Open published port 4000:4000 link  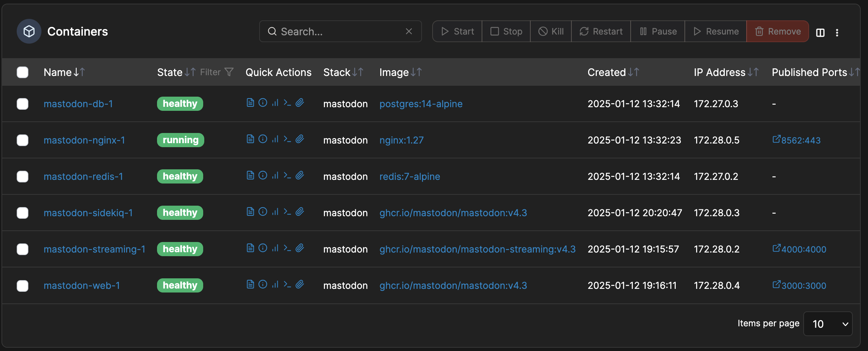(x=799, y=249)
